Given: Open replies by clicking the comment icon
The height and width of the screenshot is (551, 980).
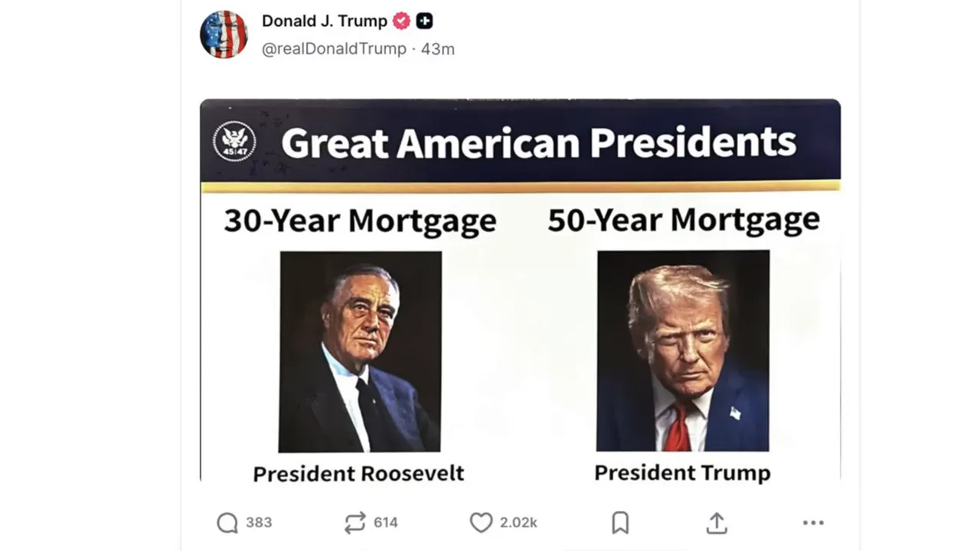Looking at the screenshot, I should [226, 523].
